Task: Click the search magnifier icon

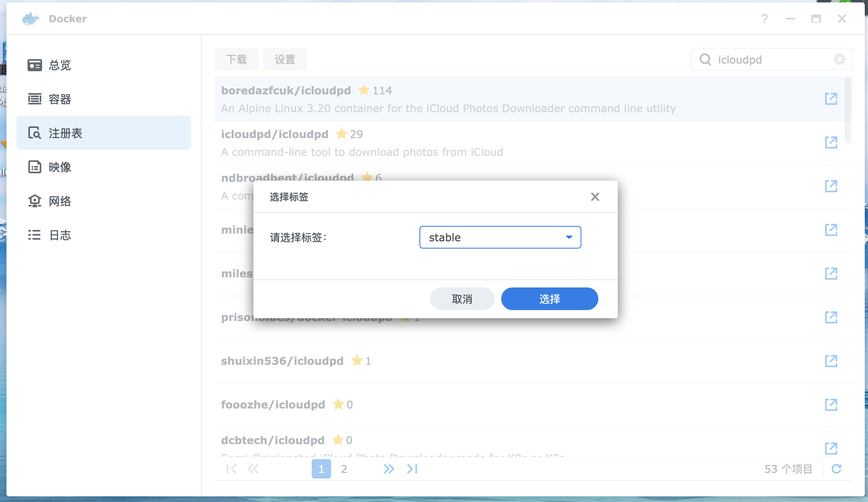Action: pos(705,60)
